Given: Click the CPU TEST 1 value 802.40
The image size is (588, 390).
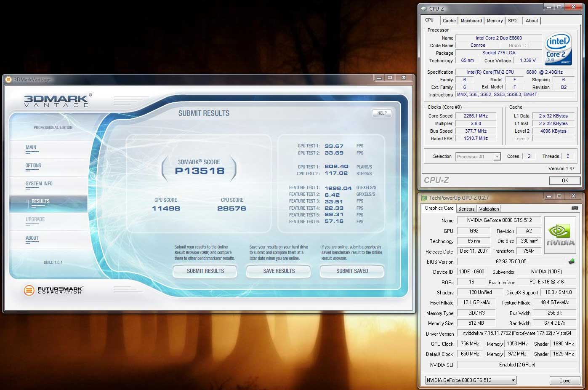Looking at the screenshot, I should 336,166.
